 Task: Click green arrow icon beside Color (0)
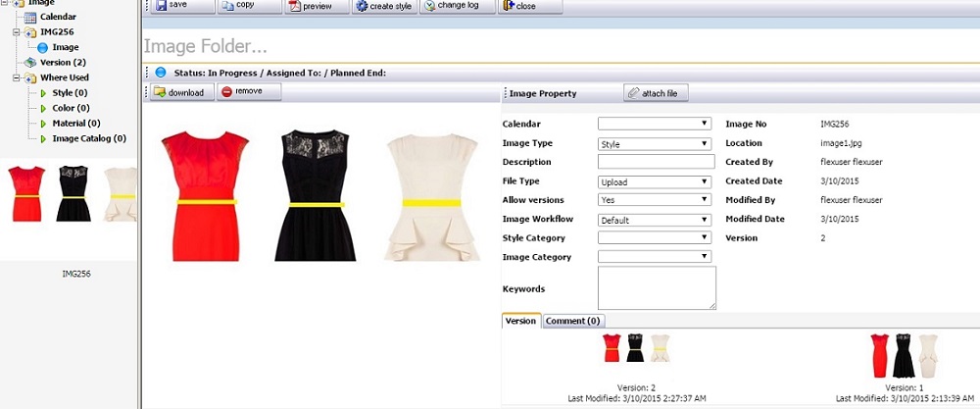[x=44, y=108]
